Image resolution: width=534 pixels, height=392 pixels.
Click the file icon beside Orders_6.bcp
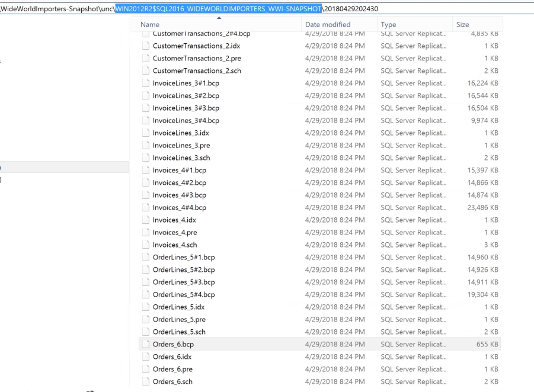pos(146,345)
